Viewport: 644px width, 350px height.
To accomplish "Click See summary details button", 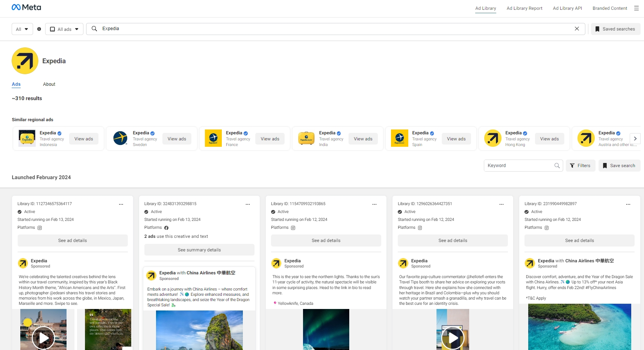I will 199,250.
